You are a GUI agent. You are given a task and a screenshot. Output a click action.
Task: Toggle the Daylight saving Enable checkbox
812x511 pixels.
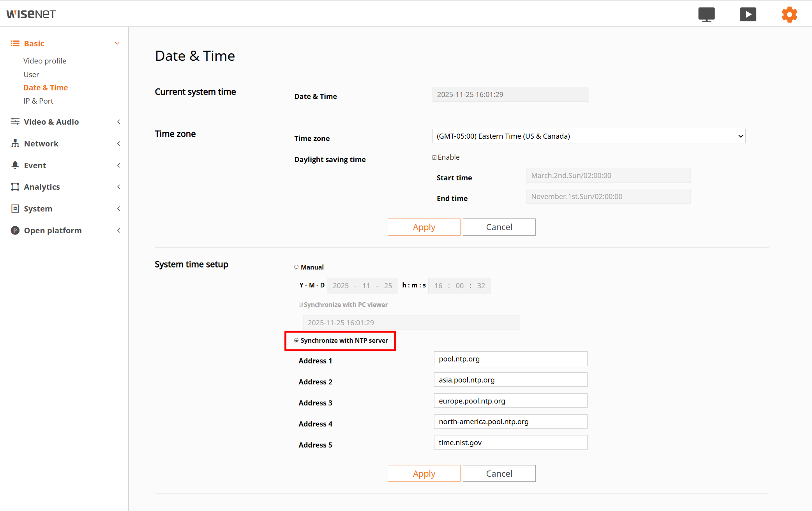tap(434, 157)
